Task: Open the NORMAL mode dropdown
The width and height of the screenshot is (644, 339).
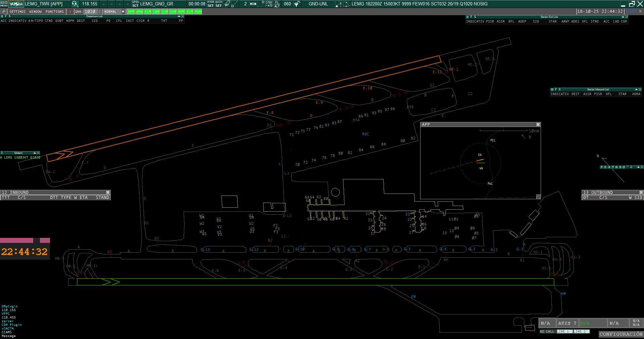Action: (x=123, y=12)
